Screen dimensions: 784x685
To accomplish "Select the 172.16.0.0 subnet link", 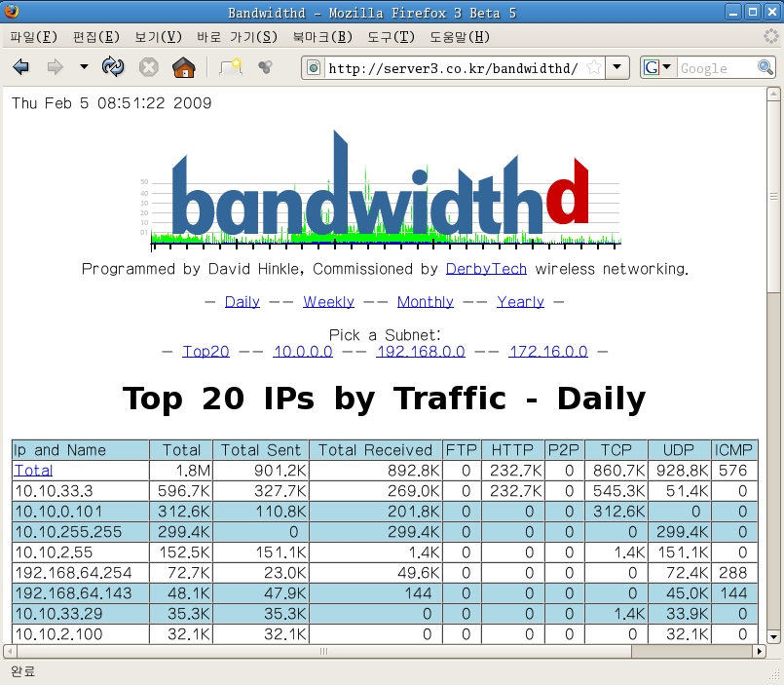I will click(x=548, y=351).
